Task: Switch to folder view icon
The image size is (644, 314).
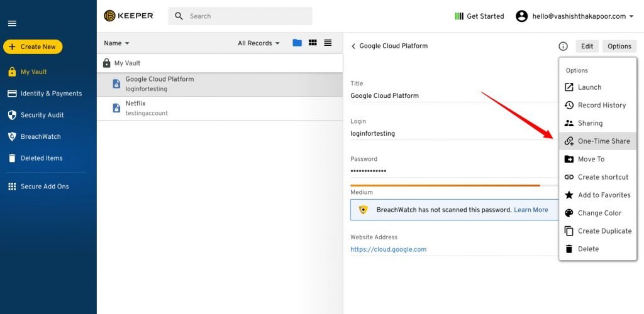Action: pyautogui.click(x=297, y=43)
